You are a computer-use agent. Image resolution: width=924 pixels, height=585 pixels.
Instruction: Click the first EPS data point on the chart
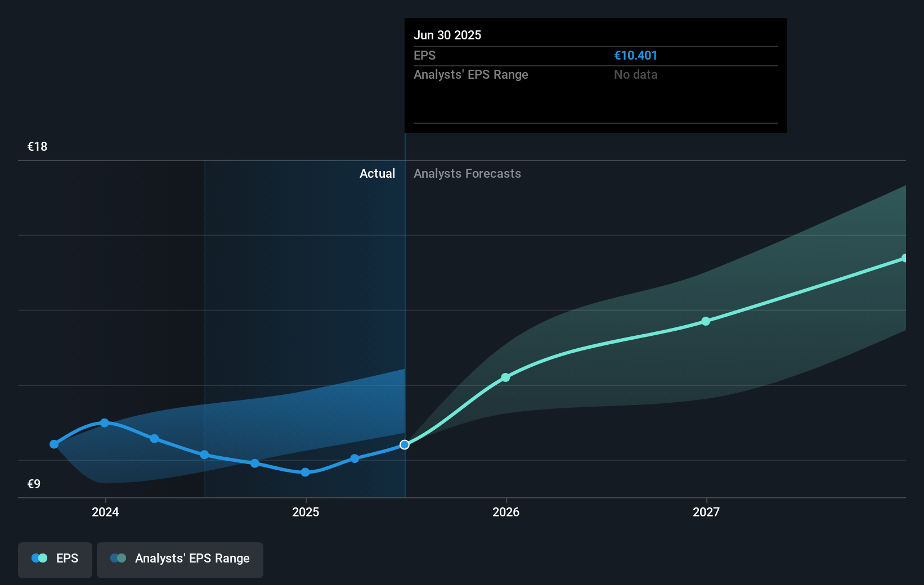53,444
